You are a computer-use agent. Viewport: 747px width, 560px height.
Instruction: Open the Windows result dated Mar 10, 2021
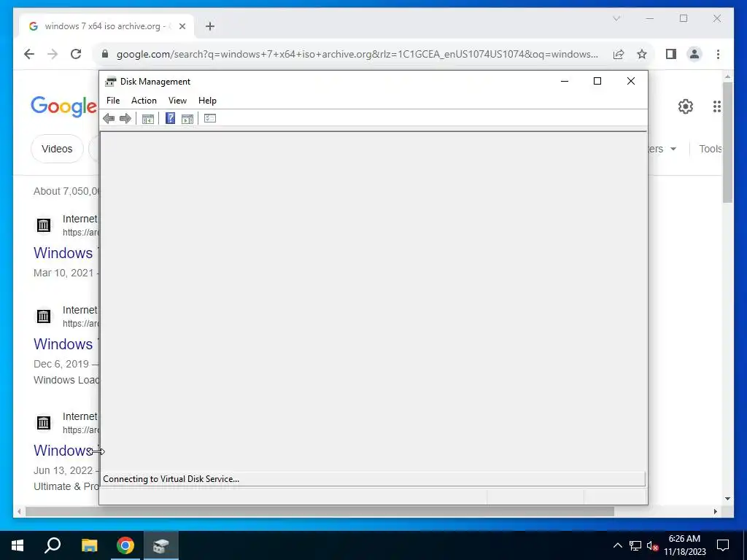click(63, 253)
